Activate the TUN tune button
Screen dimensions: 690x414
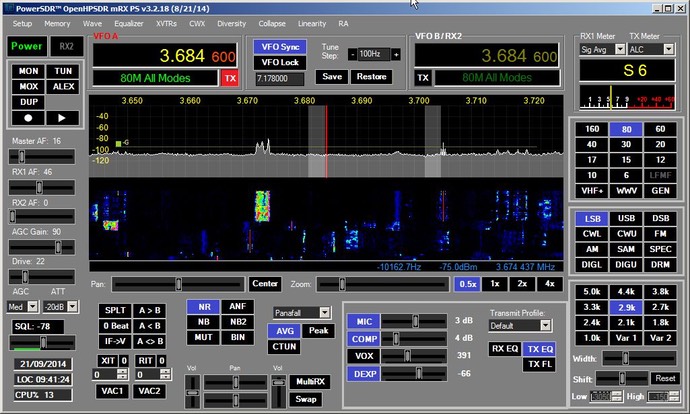point(62,71)
